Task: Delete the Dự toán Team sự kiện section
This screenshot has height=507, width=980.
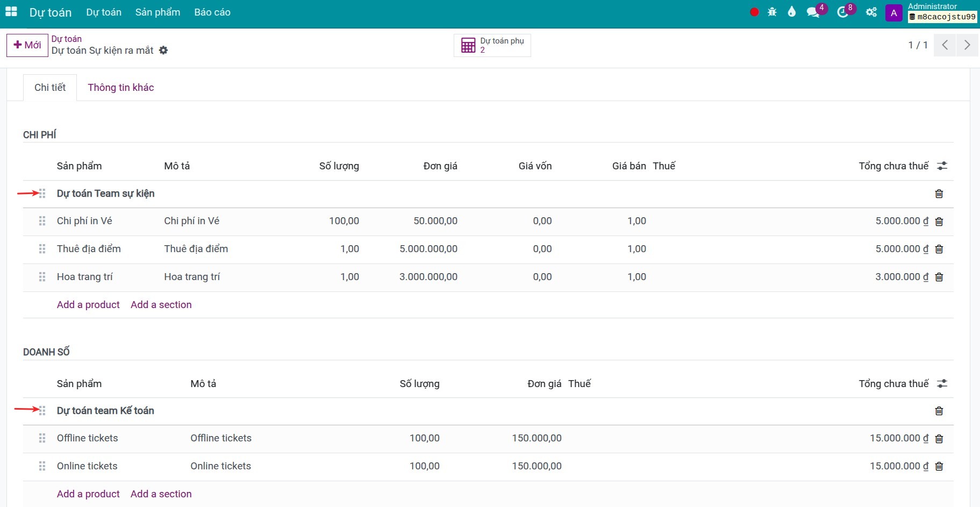Action: (x=939, y=194)
